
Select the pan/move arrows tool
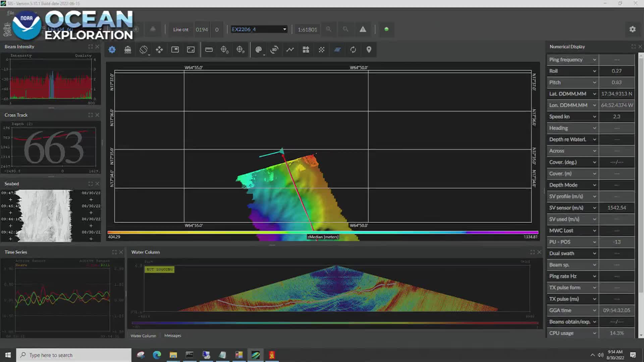[x=159, y=50]
